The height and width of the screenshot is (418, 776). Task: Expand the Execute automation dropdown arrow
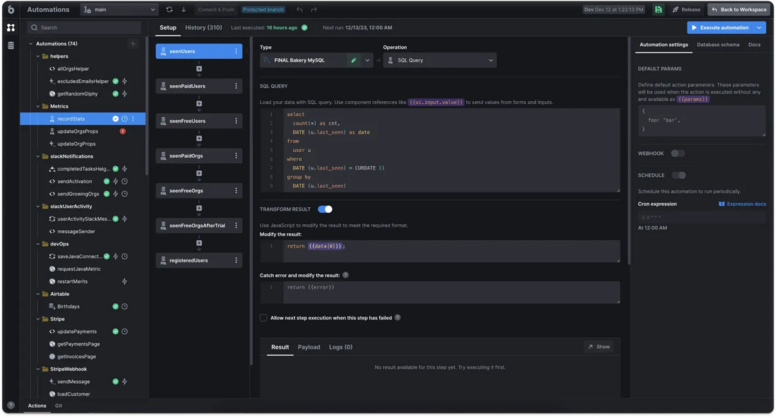coord(758,27)
